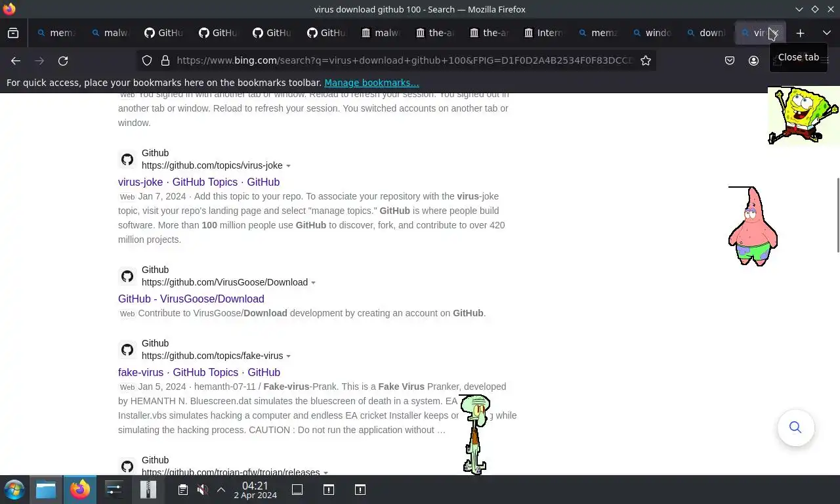Click the Squidward desktop character

(x=475, y=434)
